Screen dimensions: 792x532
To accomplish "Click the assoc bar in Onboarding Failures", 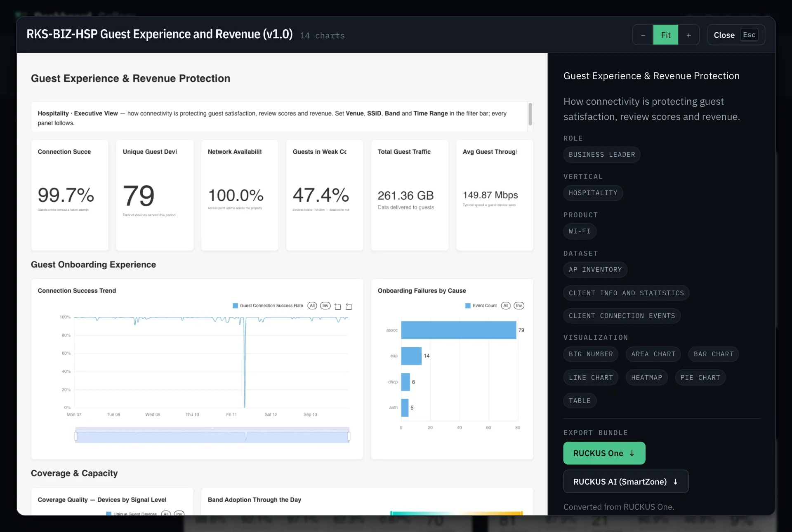I will 458,330.
